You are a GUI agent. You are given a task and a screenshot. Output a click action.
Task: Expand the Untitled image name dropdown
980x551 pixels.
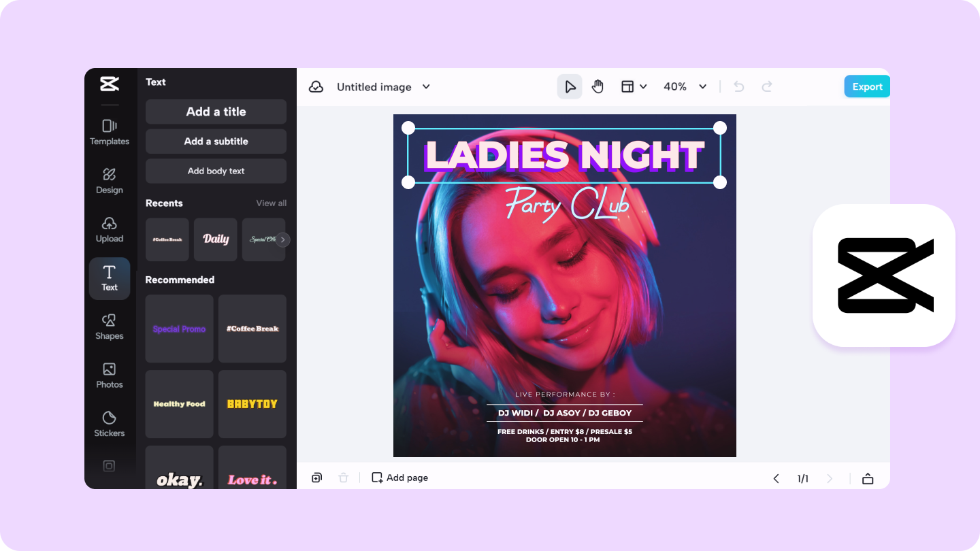[426, 86]
